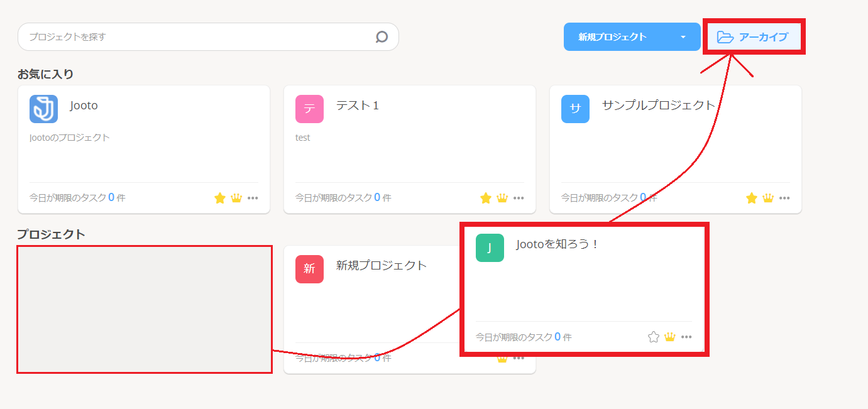Open more options on サンプルプロジェクト card
This screenshot has width=868, height=409.
tap(784, 198)
